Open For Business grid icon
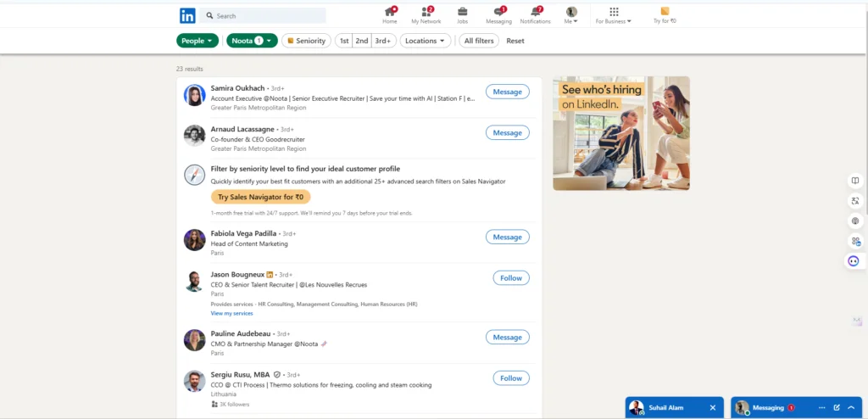Viewport: 868px width, 419px height. (614, 12)
